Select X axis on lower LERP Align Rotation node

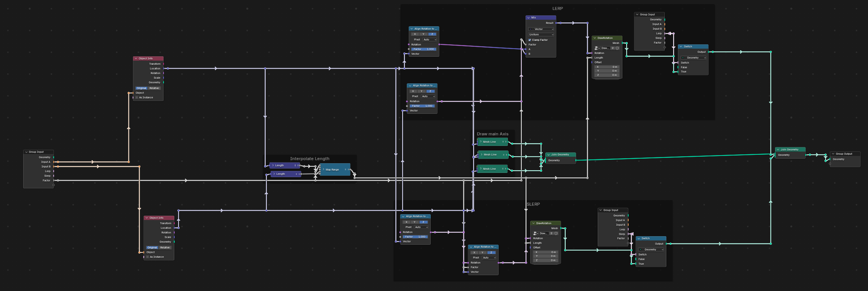(x=413, y=91)
